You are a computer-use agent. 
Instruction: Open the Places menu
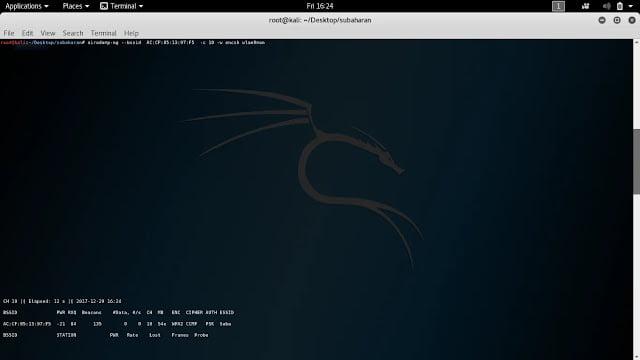76,6
